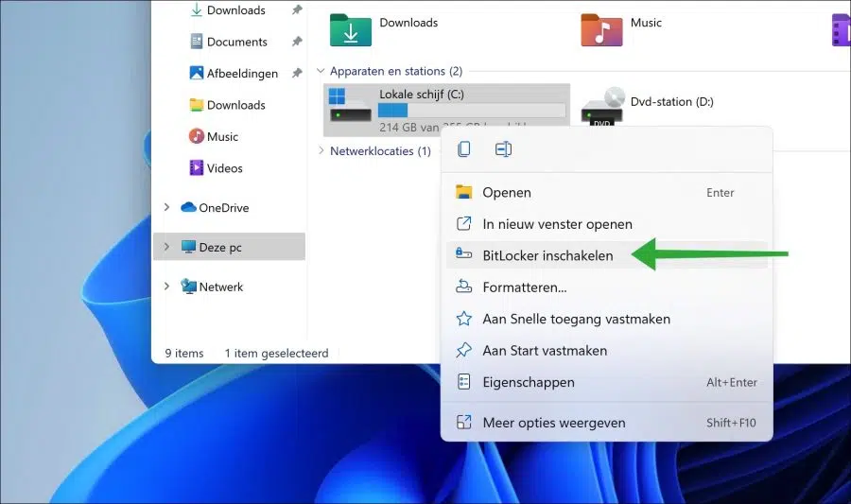The height and width of the screenshot is (504, 851).
Task: Click the orange Music folder icon
Action: pyautogui.click(x=601, y=30)
